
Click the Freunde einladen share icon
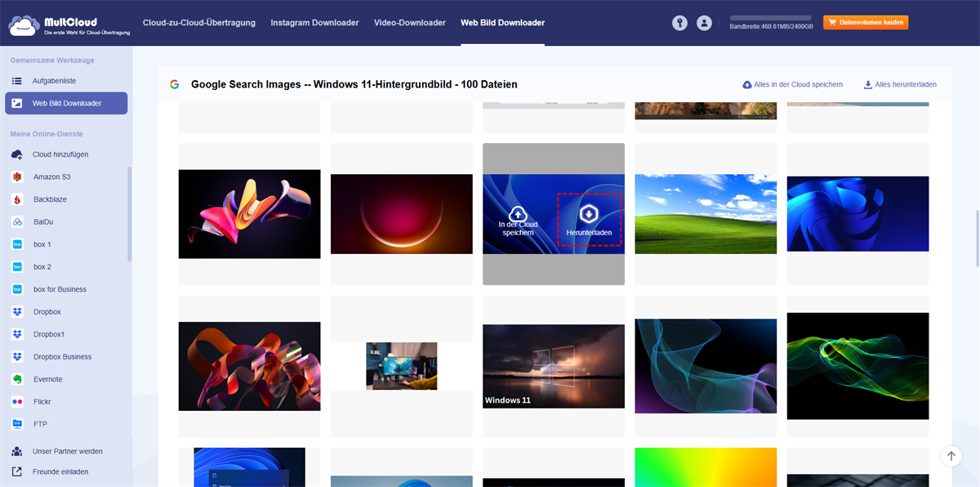pyautogui.click(x=17, y=471)
